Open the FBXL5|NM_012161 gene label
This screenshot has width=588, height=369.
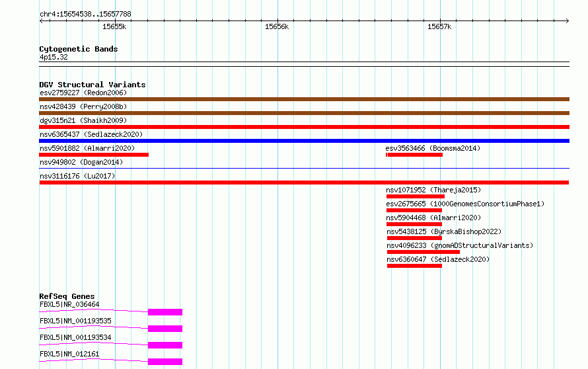pyautogui.click(x=69, y=354)
